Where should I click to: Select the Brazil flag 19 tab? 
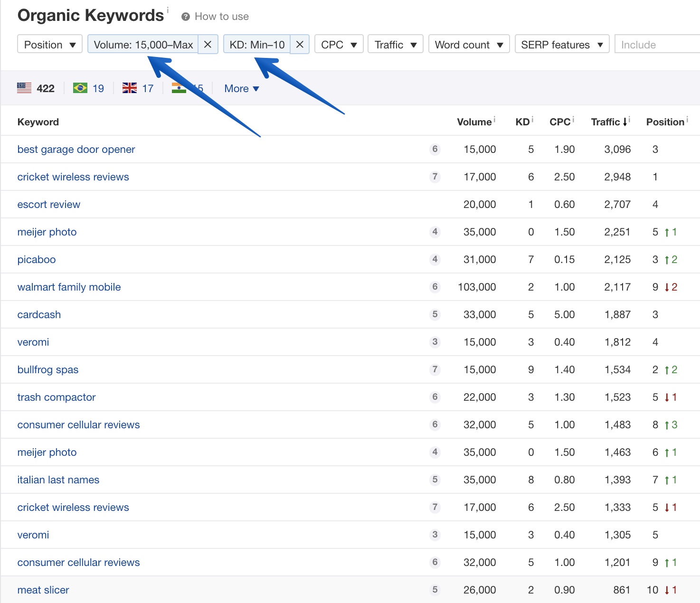coord(88,88)
